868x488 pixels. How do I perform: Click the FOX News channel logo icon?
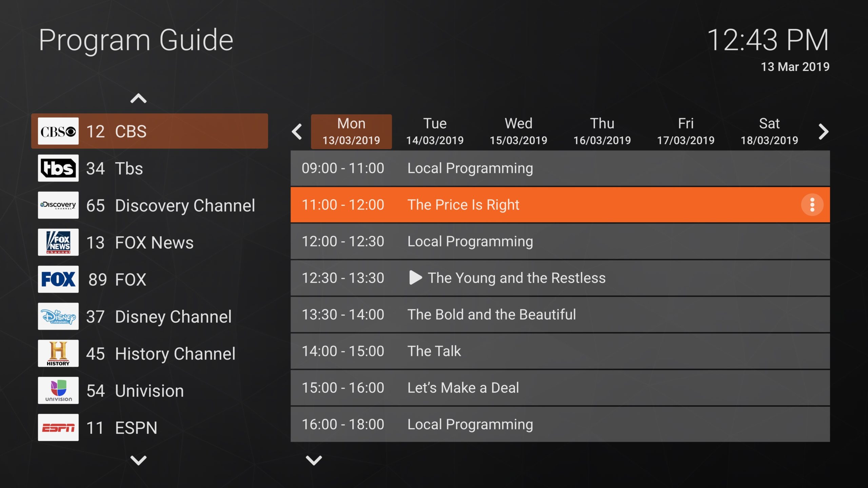pos(58,243)
